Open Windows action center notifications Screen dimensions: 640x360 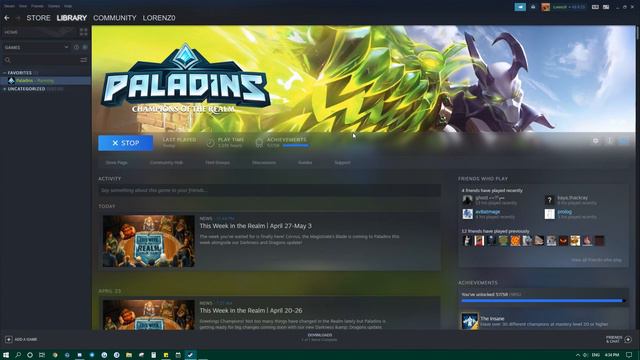click(x=629, y=355)
